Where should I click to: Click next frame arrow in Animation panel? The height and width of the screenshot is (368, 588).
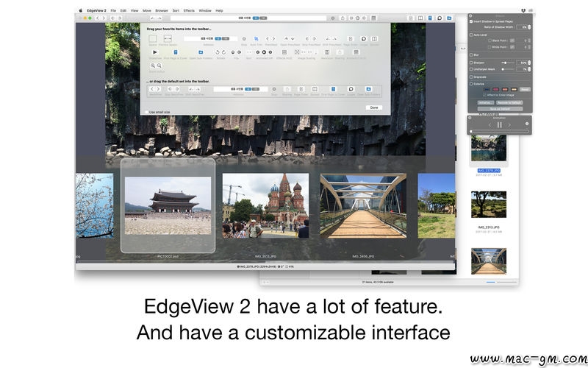509,125
